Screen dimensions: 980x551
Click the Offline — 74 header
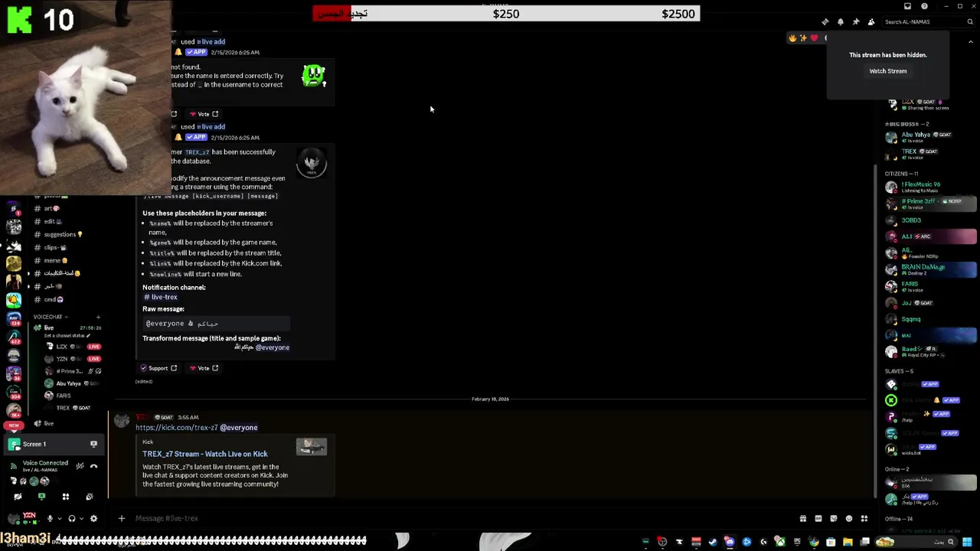click(x=899, y=519)
